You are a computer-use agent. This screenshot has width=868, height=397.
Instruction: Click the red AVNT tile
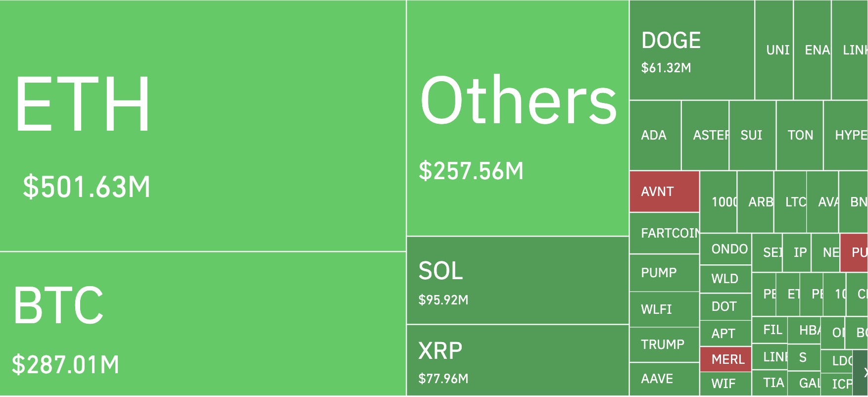tap(664, 192)
